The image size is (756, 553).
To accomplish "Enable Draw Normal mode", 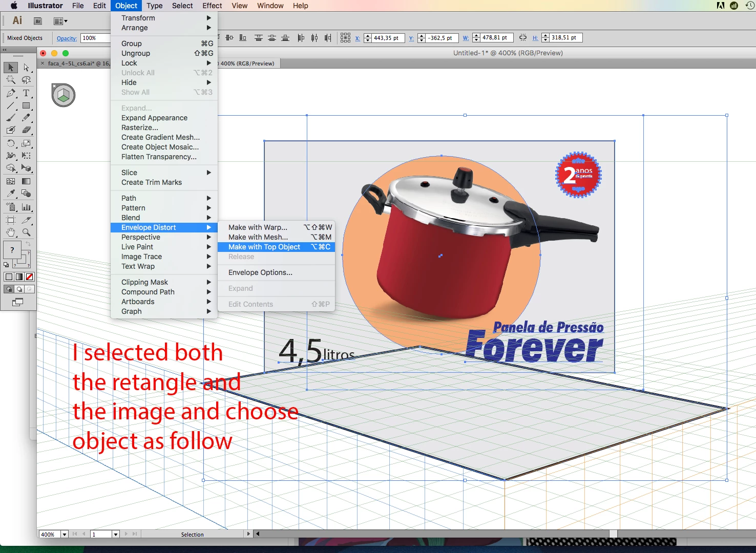I will coord(9,289).
